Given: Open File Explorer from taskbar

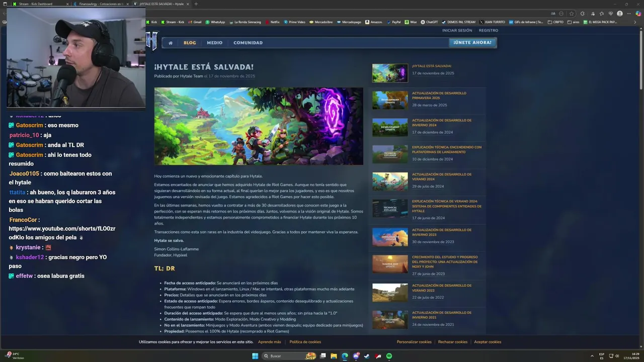Looking at the screenshot, I should click(x=334, y=356).
